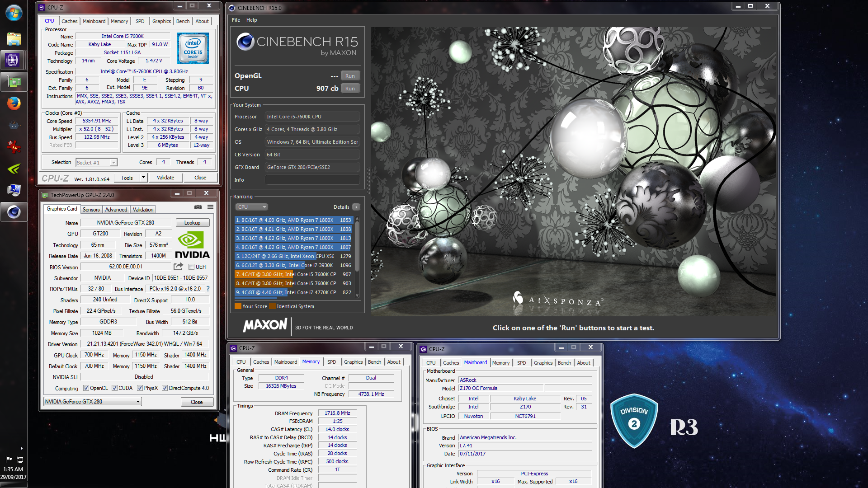Screen dimensions: 868x488
Task: Run the CPU test in Cinebench
Action: click(x=350, y=89)
